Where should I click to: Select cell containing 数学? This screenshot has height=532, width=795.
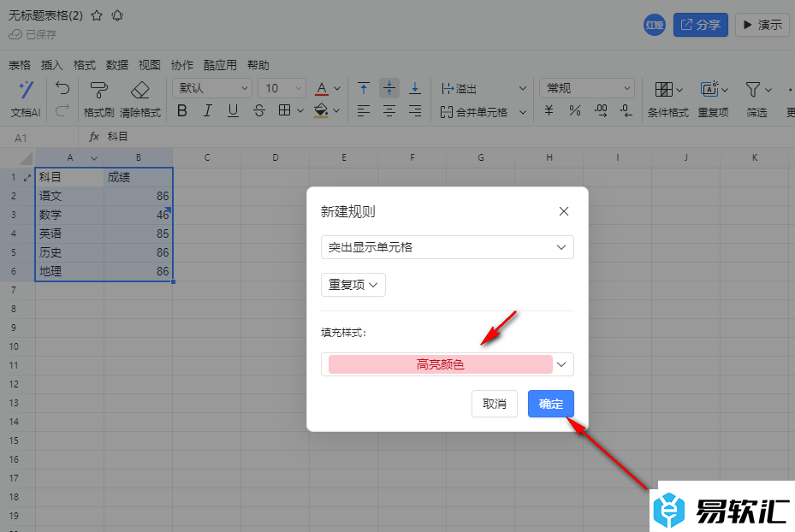pyautogui.click(x=69, y=215)
